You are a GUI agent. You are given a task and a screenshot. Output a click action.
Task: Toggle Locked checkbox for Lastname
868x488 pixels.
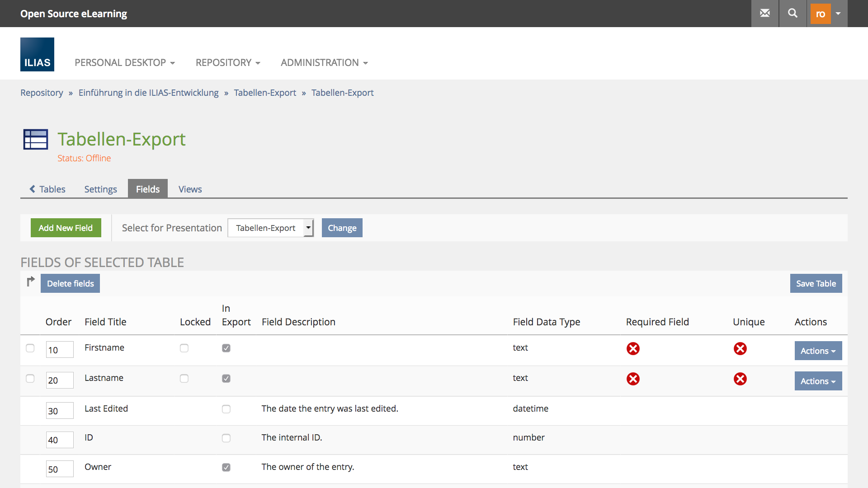pyautogui.click(x=184, y=379)
